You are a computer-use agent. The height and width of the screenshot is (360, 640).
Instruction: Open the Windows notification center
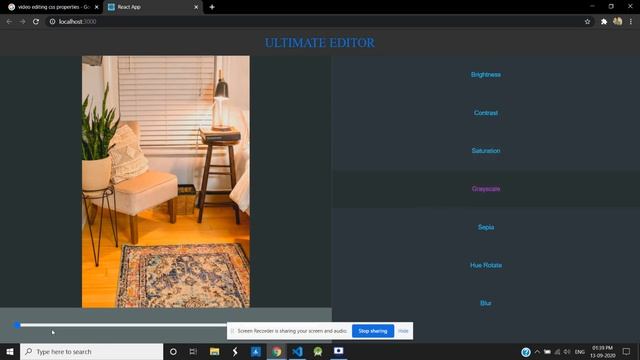pos(627,352)
